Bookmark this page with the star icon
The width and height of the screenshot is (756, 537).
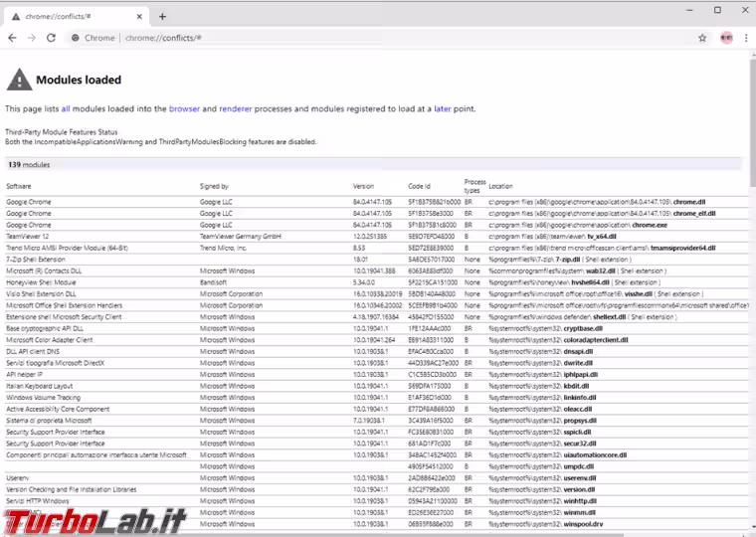click(x=702, y=38)
